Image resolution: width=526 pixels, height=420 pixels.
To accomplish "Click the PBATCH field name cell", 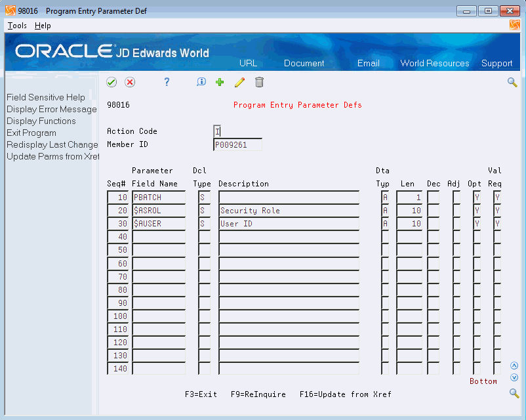I will [159, 198].
